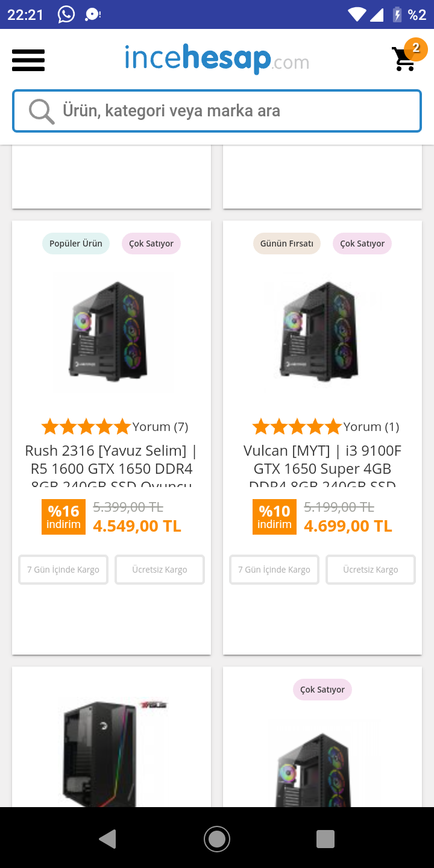
Task: Tap the Popüler Ürün badge
Action: tap(76, 244)
